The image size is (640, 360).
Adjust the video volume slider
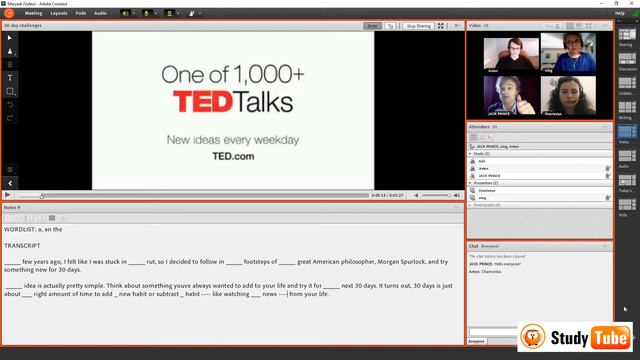pos(436,196)
